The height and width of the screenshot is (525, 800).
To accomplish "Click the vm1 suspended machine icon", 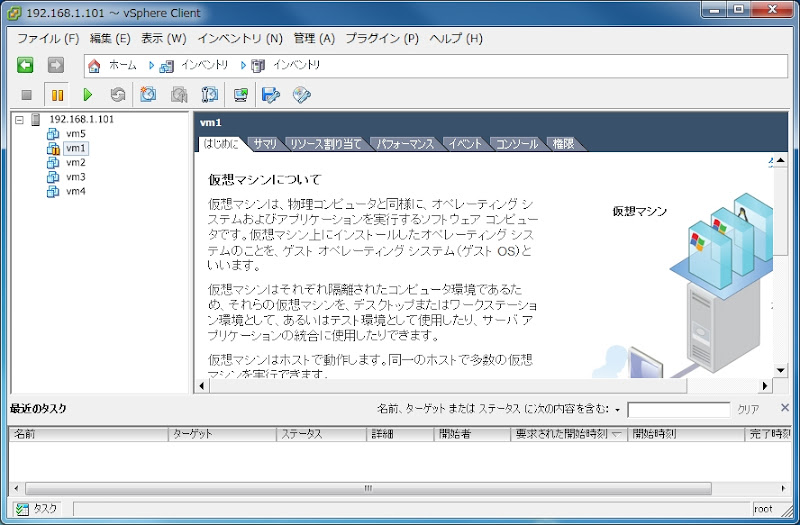I will (53, 148).
